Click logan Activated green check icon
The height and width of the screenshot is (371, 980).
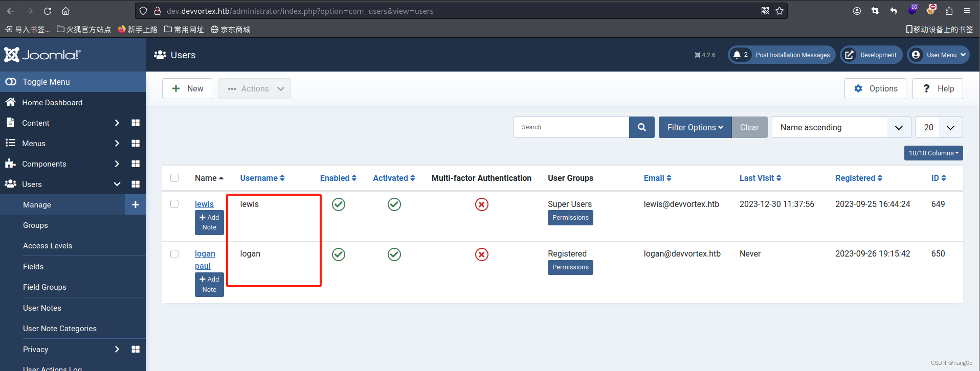[x=394, y=254]
